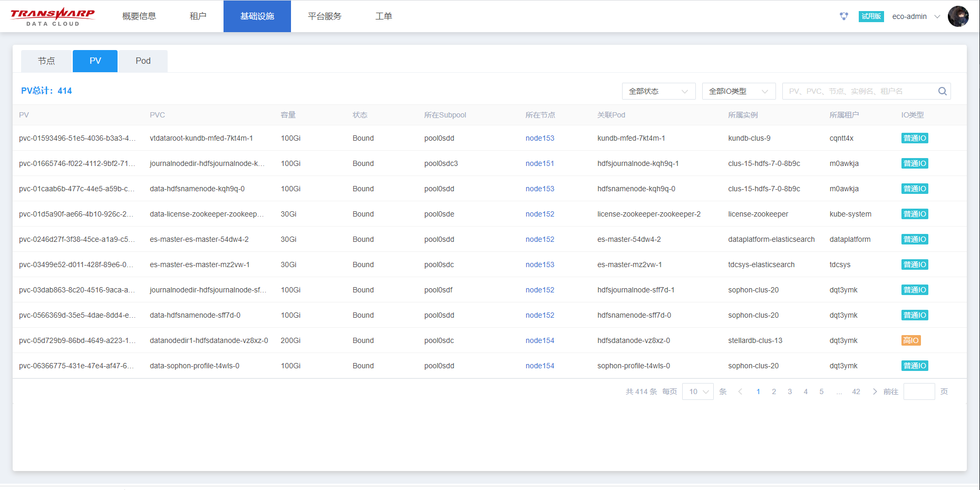The width and height of the screenshot is (980, 490).
Task: Click 普通IO tag in kundb-clus-9 row
Action: coord(915,138)
